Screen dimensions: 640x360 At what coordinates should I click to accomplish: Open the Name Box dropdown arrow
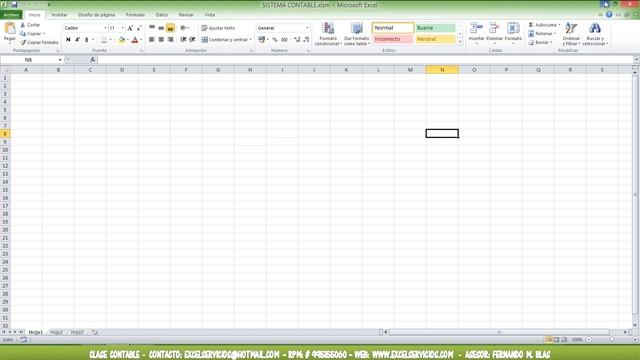point(60,60)
